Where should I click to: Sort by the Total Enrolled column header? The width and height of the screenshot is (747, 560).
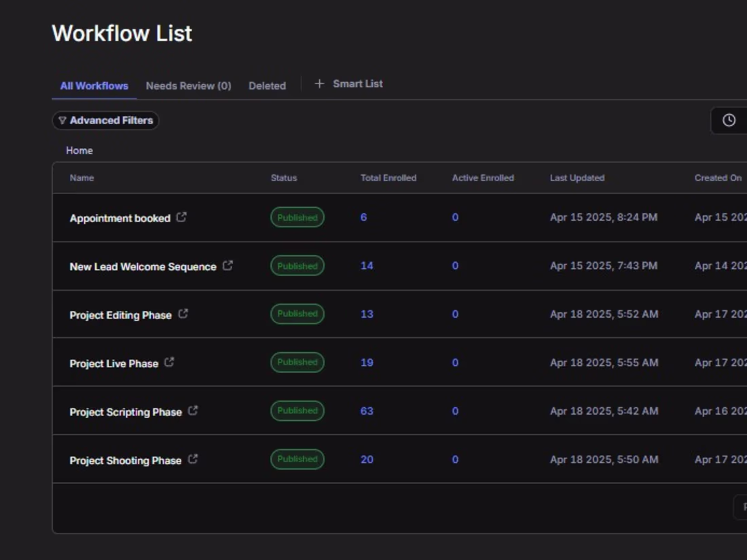(x=388, y=178)
